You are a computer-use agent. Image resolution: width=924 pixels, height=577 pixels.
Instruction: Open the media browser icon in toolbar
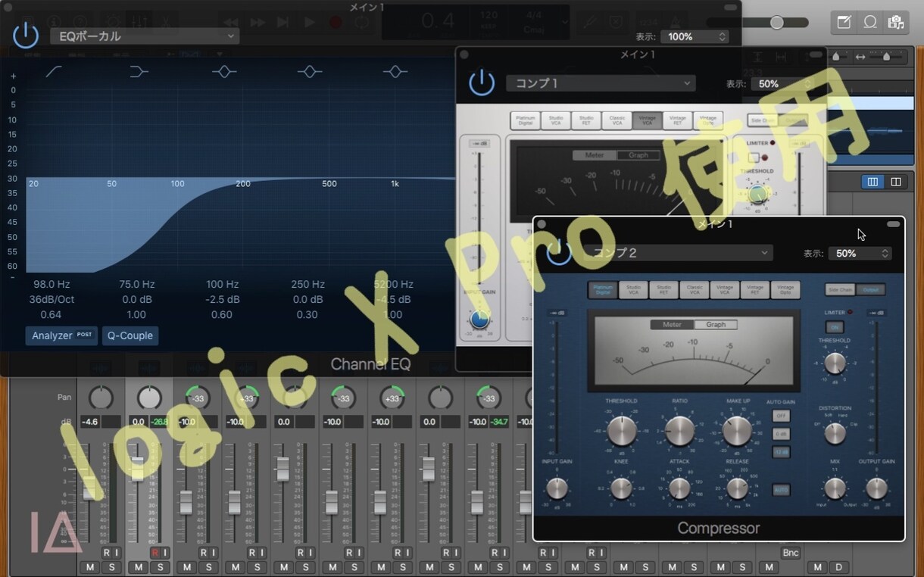coord(896,22)
